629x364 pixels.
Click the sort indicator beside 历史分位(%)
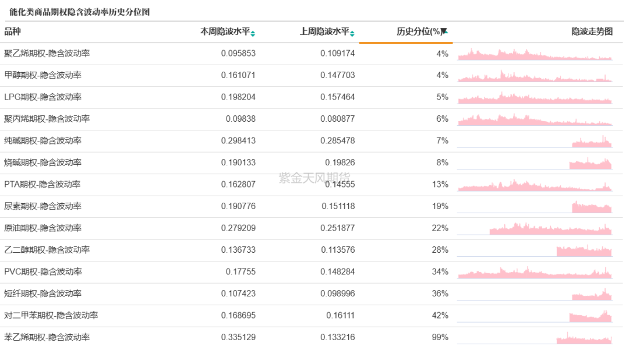point(444,31)
